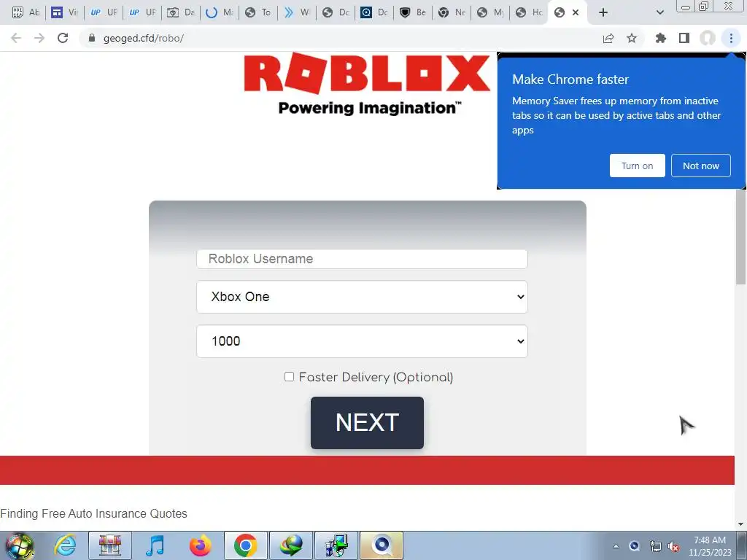Bookmark this page with the star

632,38
